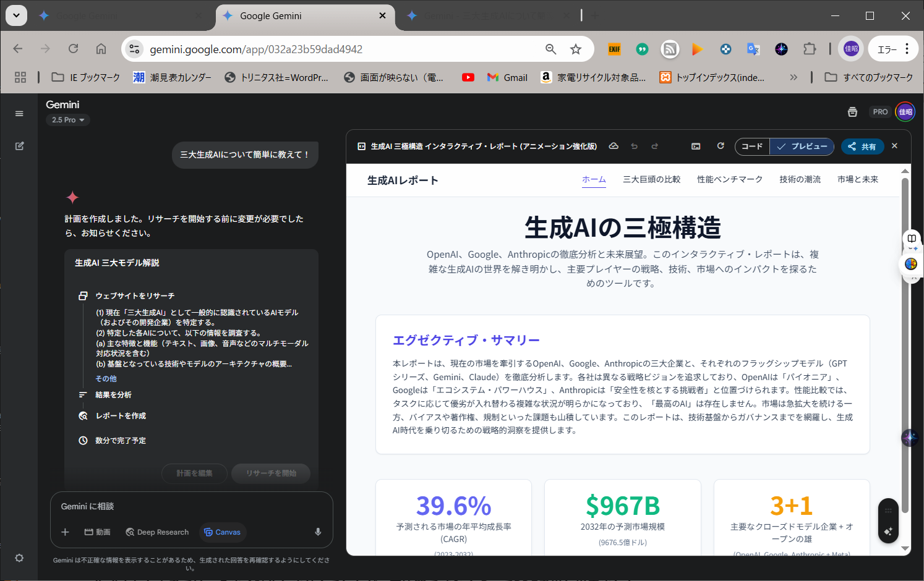Image resolution: width=924 pixels, height=581 pixels.
Task: Click the $967B market size card
Action: [x=623, y=518]
